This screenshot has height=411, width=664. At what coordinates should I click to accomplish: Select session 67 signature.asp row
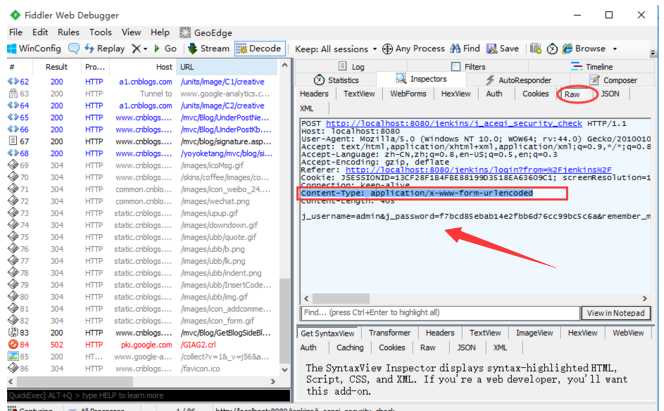142,141
